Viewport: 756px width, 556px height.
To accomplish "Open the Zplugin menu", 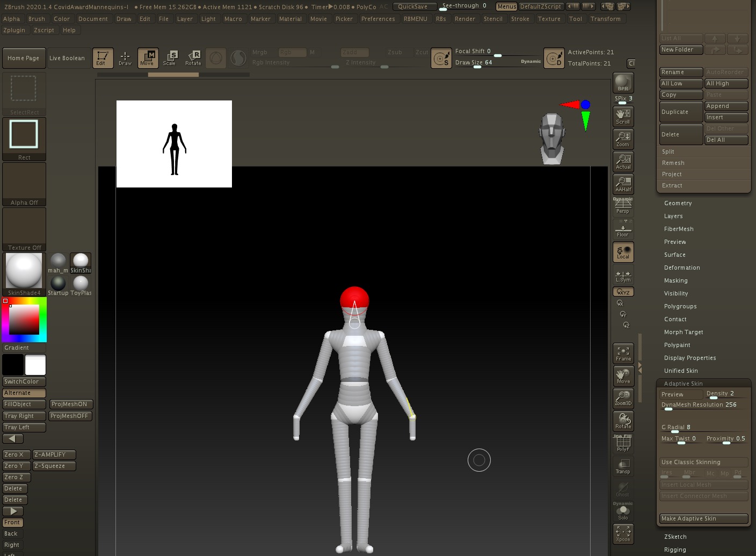I will coord(14,30).
